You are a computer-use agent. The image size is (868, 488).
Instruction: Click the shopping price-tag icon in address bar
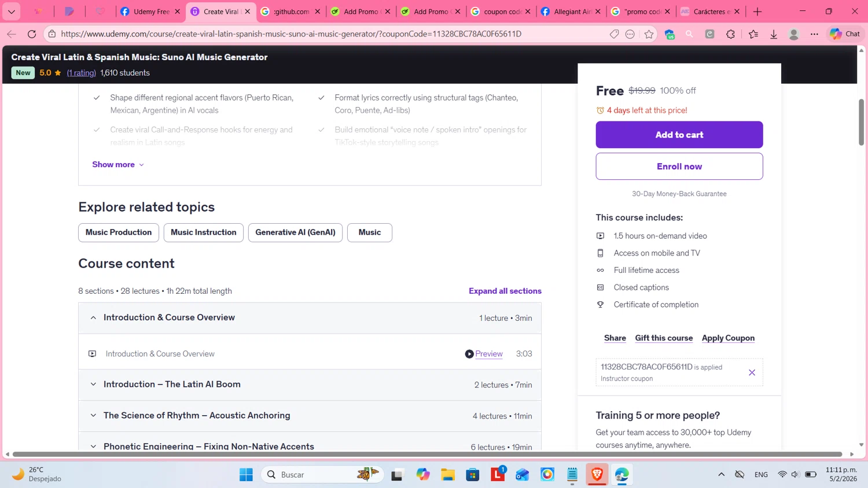coord(614,34)
